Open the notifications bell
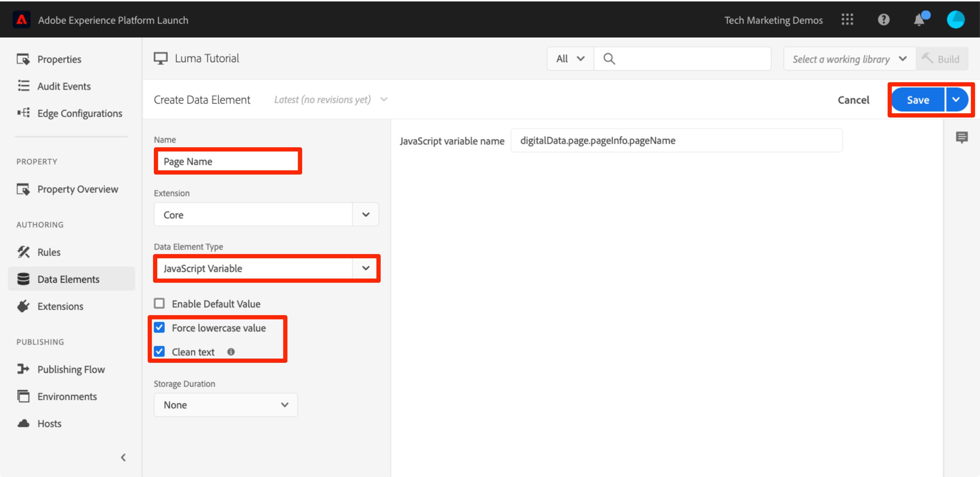Screen dimensions: 980x477 click(x=919, y=20)
